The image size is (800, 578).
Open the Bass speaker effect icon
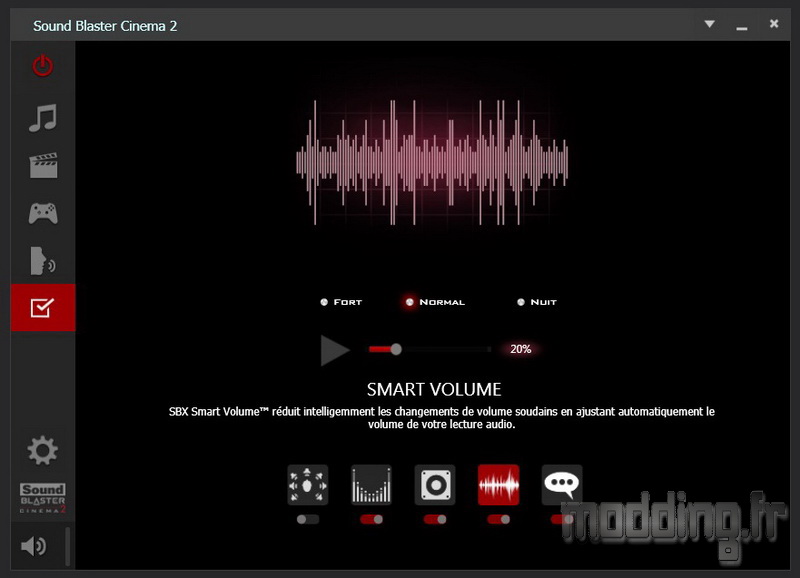(435, 485)
